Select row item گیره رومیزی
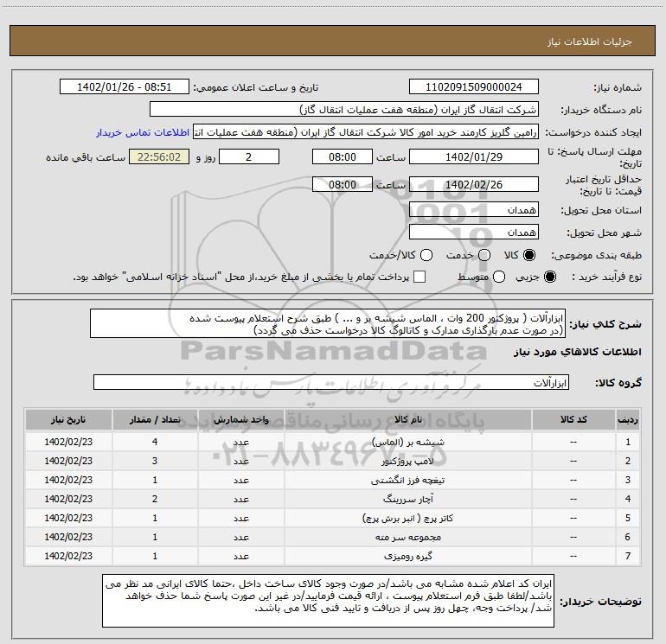The height and width of the screenshot is (644, 666). 407,556
